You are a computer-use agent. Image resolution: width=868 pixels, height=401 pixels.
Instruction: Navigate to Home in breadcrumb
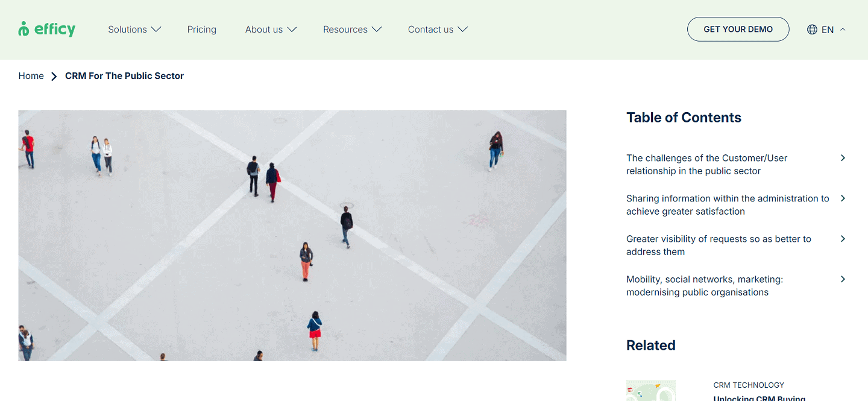point(31,76)
